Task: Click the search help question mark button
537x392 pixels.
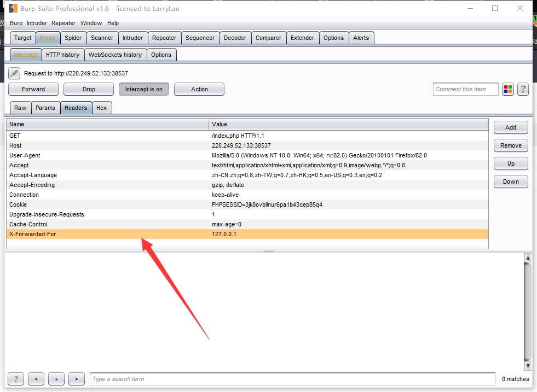Action: [x=16, y=379]
